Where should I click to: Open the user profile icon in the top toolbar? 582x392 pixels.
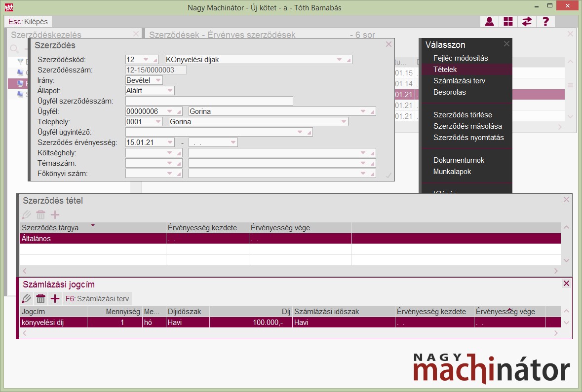pyautogui.click(x=490, y=22)
